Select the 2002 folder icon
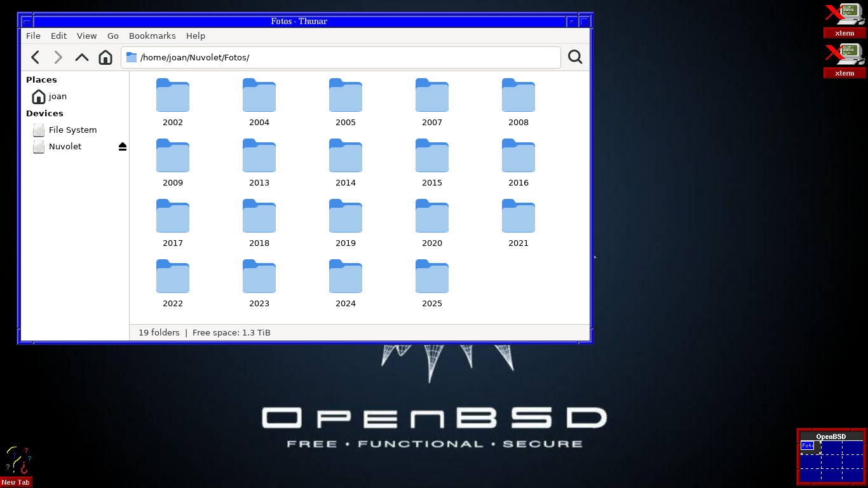Image resolution: width=868 pixels, height=488 pixels. (173, 95)
